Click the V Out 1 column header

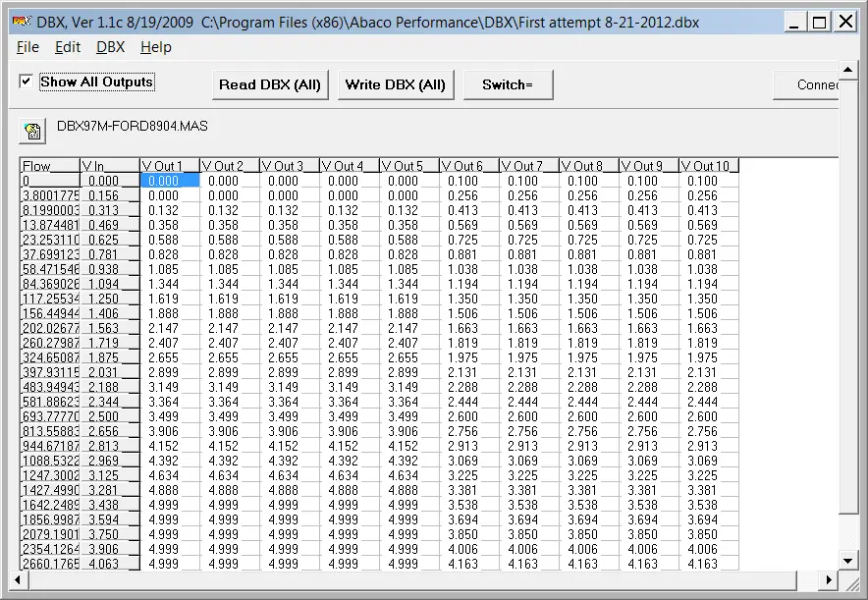click(170, 166)
